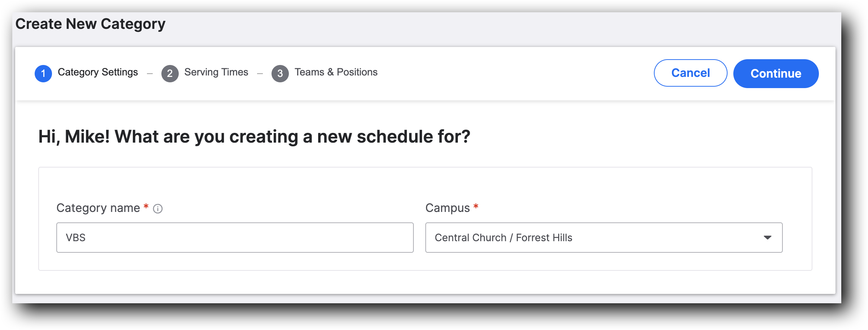Viewport: 868px width, 330px height.
Task: Click the Category Settings step label
Action: pos(98,72)
